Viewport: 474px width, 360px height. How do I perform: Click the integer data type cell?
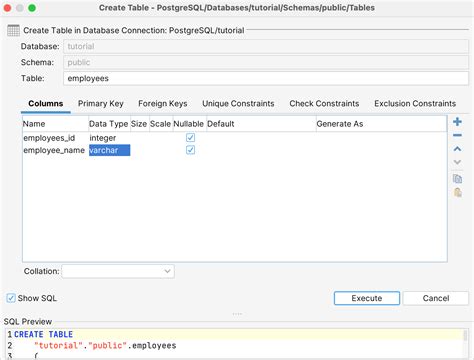point(109,138)
